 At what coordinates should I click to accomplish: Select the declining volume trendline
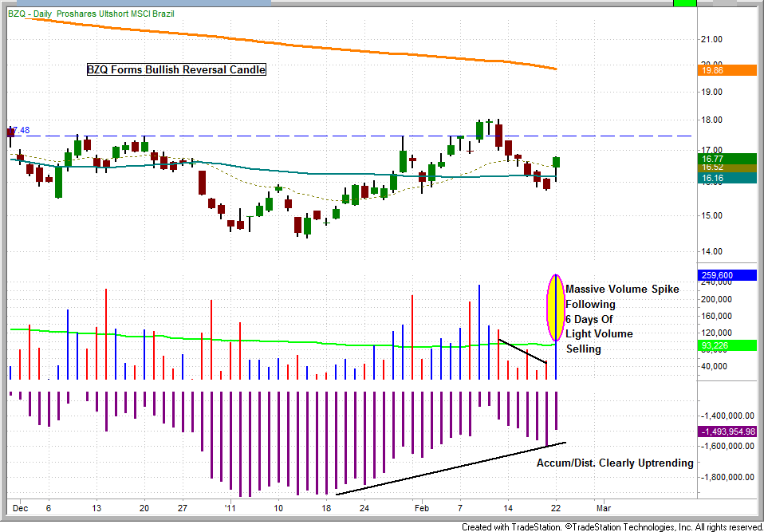pyautogui.click(x=522, y=352)
